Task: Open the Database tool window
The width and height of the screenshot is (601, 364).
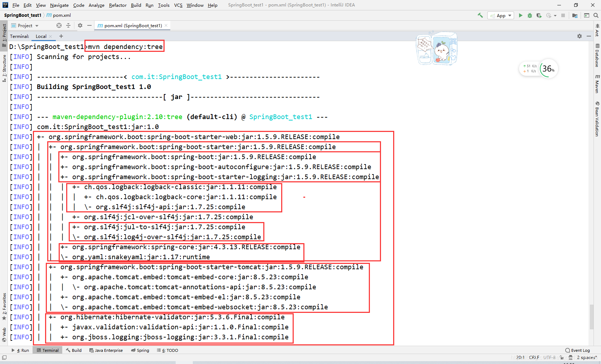Action: coord(597,55)
